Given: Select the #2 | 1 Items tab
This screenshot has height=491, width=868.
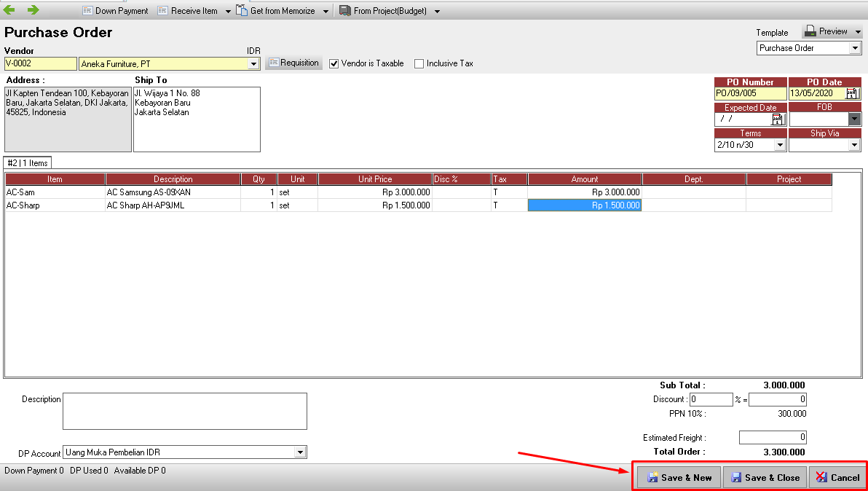Looking at the screenshot, I should click(28, 162).
